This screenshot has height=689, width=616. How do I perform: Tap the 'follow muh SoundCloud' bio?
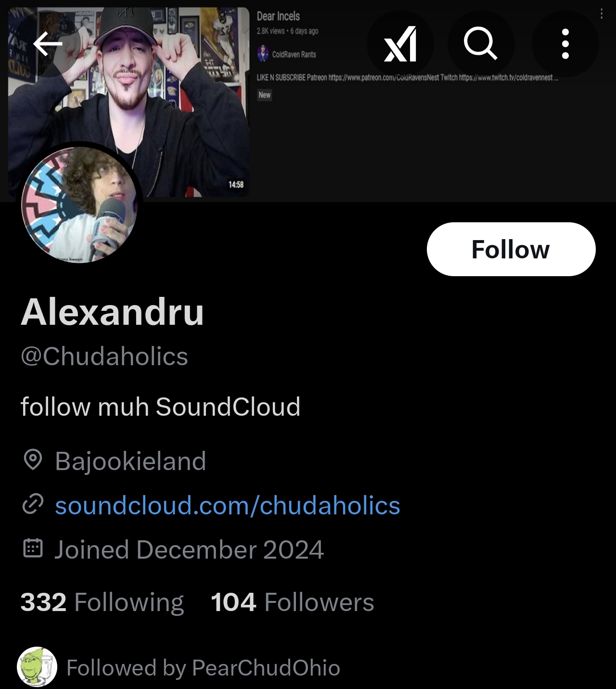pos(160,407)
